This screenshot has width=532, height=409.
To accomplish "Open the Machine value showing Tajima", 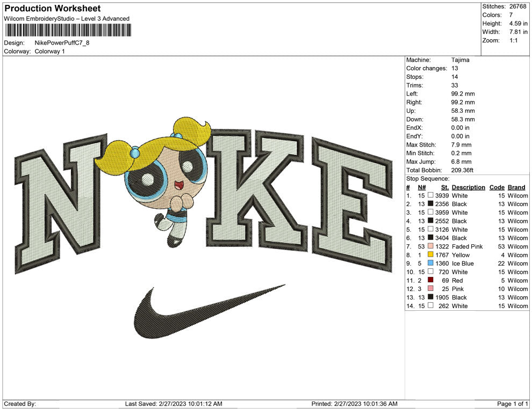I will (x=459, y=60).
